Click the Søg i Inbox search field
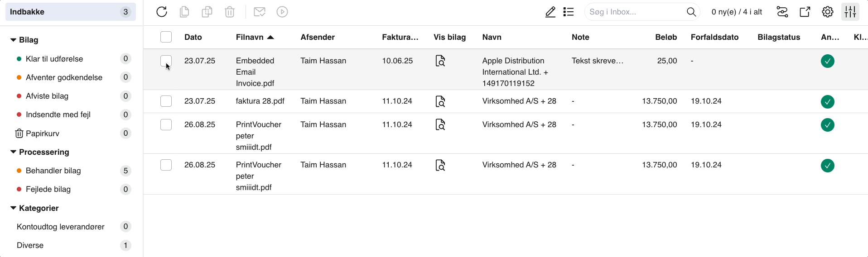This screenshot has height=257, width=868. (637, 12)
